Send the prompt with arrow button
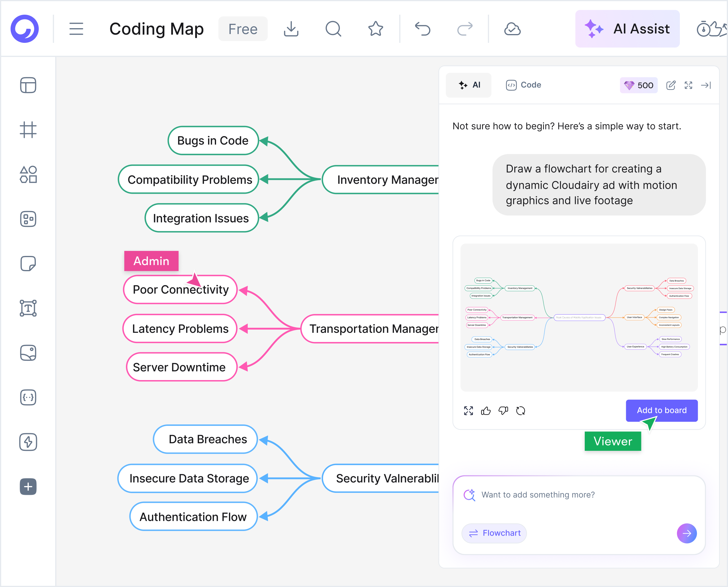Viewport: 728px width, 587px height. tap(687, 533)
